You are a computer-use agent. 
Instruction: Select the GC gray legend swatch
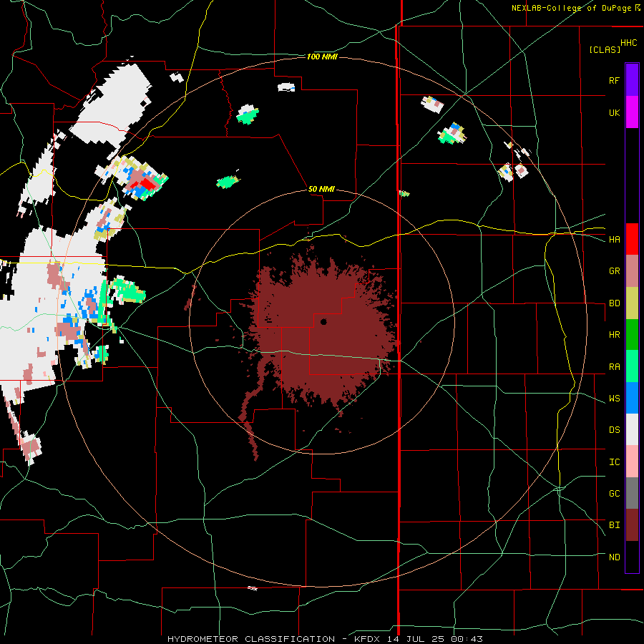click(x=632, y=493)
